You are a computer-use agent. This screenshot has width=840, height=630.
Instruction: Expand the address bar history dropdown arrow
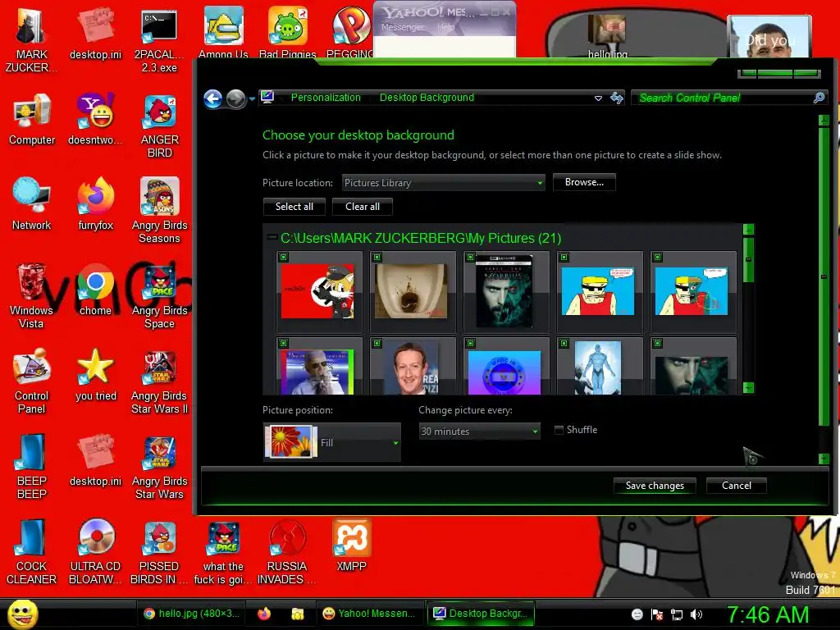(x=598, y=98)
